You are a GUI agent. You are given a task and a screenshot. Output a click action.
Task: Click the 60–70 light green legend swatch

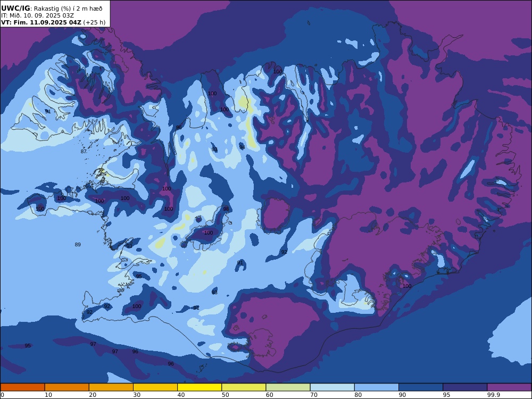[x=288, y=387]
